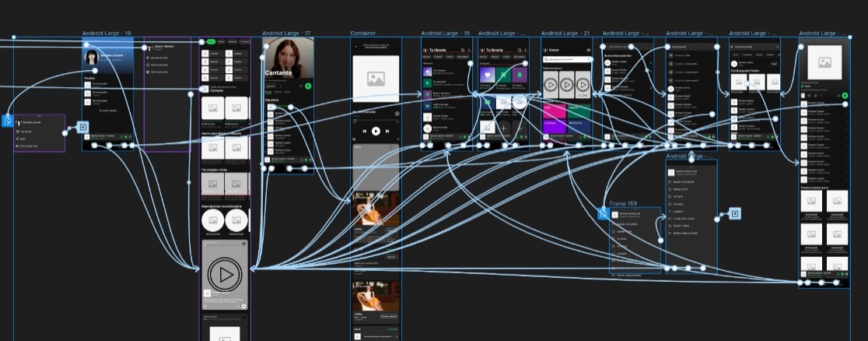
Task: Click the second woman-in-orange photo in the Container frame
Action: pyautogui.click(x=376, y=297)
